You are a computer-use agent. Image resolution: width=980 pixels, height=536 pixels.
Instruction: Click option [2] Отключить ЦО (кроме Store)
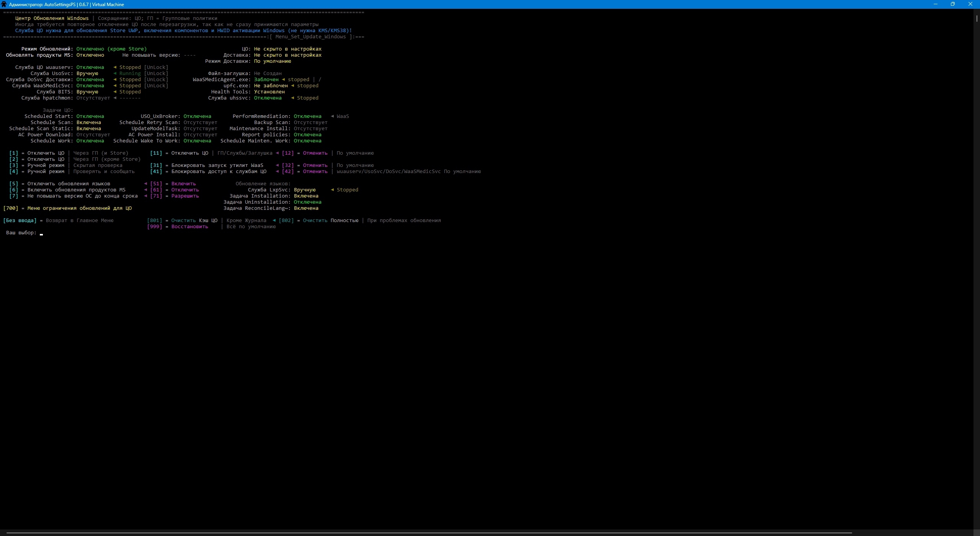[x=75, y=159]
